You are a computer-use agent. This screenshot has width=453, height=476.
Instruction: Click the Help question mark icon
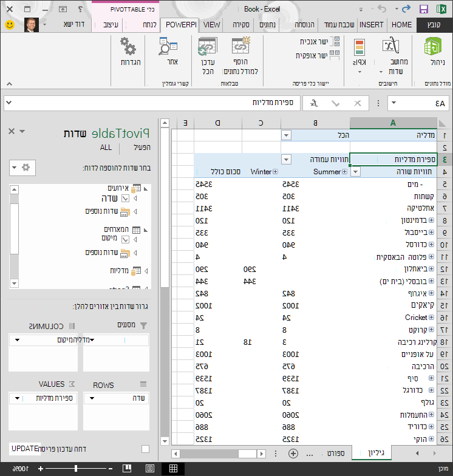pos(80,9)
